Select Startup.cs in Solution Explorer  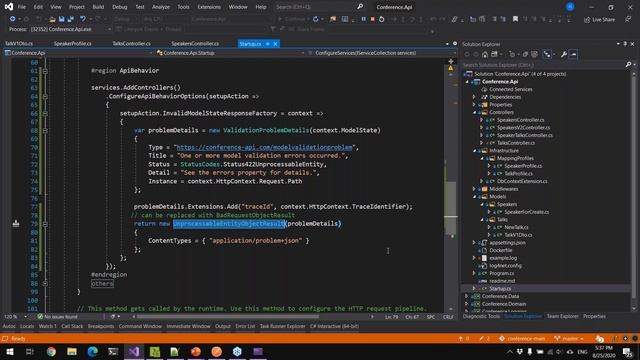(500, 289)
